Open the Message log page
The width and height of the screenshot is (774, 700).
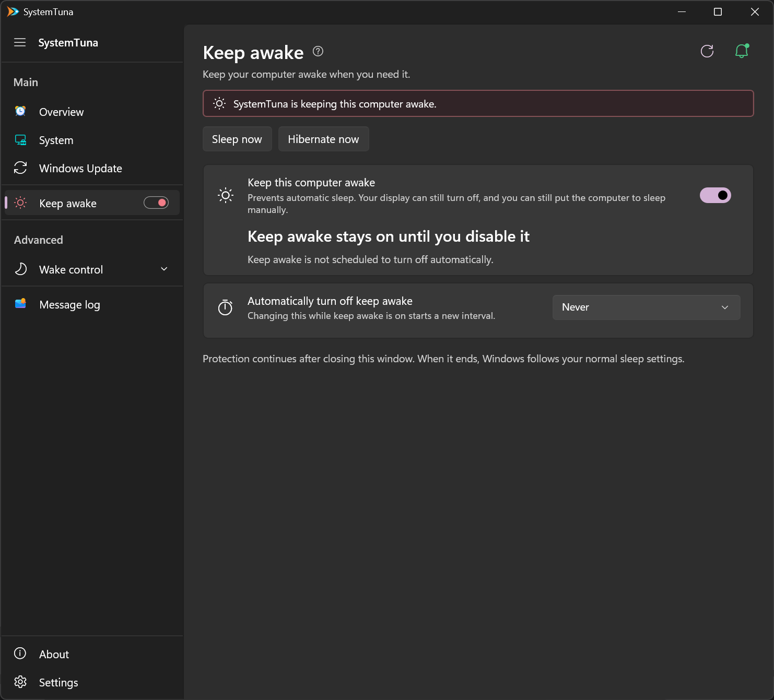click(92, 304)
